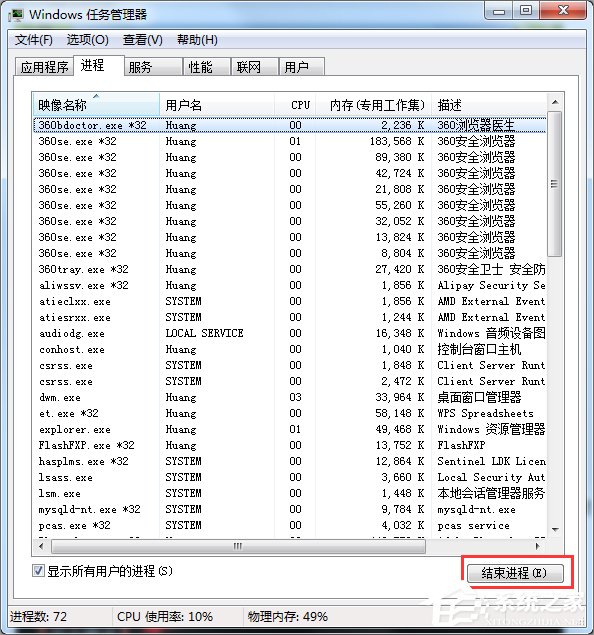Screen dimensions: 594x635
Task: Click the vertical scrollbar up arrow
Action: click(555, 102)
